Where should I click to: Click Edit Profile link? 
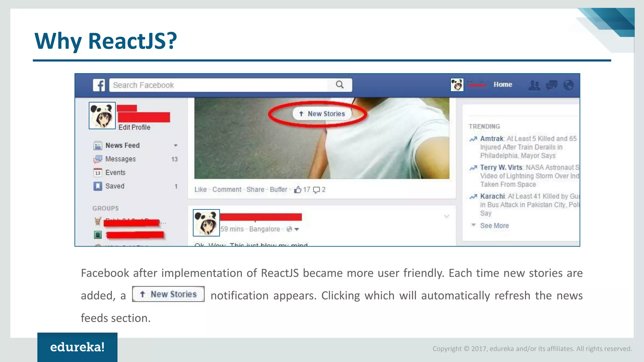(x=134, y=127)
